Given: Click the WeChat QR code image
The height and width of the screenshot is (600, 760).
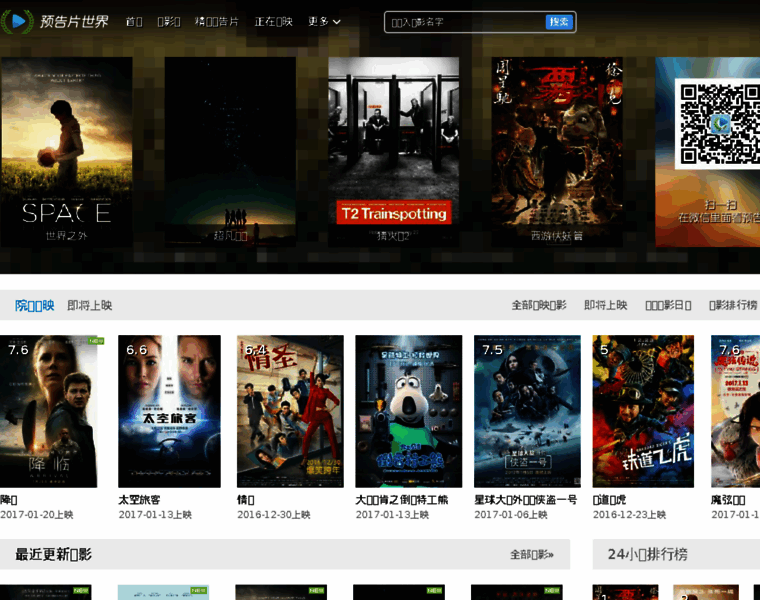Looking at the screenshot, I should coord(719,124).
